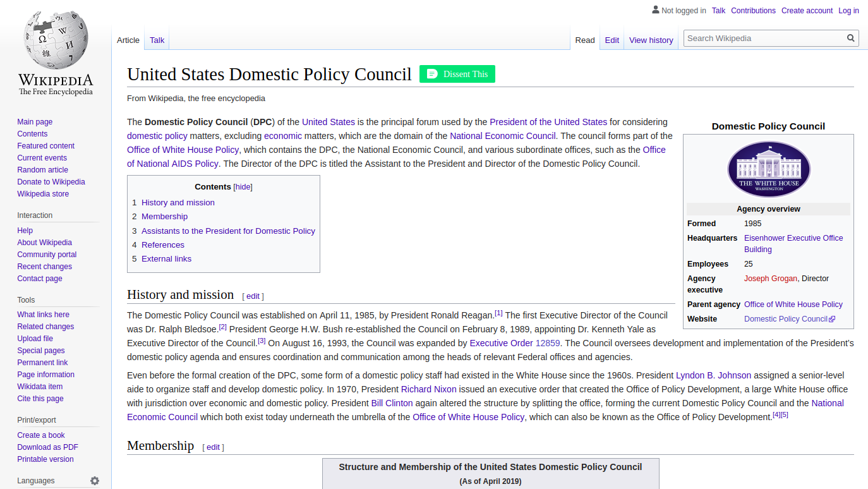This screenshot has width=868, height=489.
Task: Open Featured content
Action: [45, 146]
